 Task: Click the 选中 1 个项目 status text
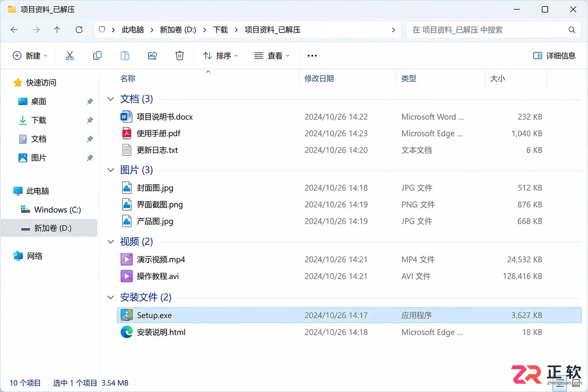75,383
